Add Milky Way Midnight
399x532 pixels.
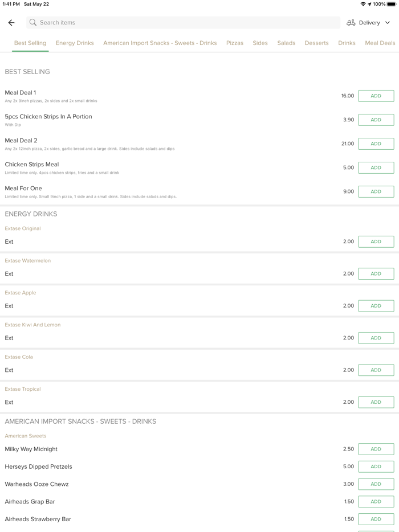[x=376, y=449]
